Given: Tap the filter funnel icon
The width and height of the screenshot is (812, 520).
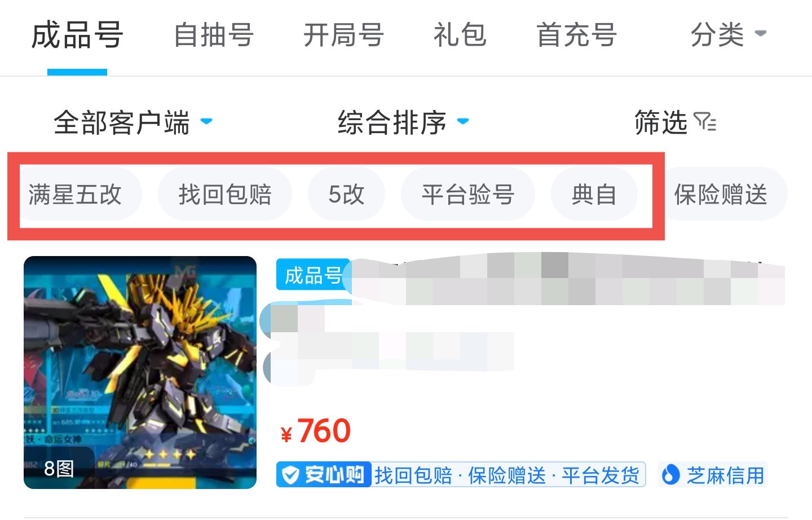Looking at the screenshot, I should click(705, 122).
